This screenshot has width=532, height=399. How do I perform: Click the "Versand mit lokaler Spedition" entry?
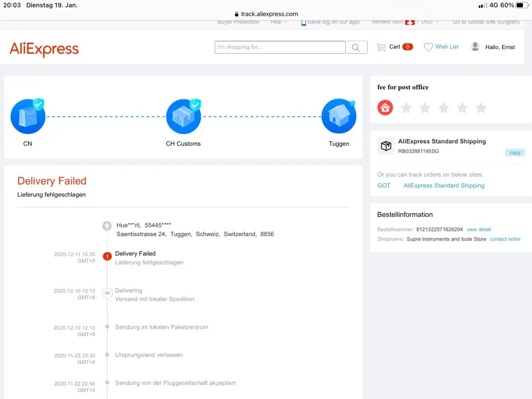click(155, 299)
